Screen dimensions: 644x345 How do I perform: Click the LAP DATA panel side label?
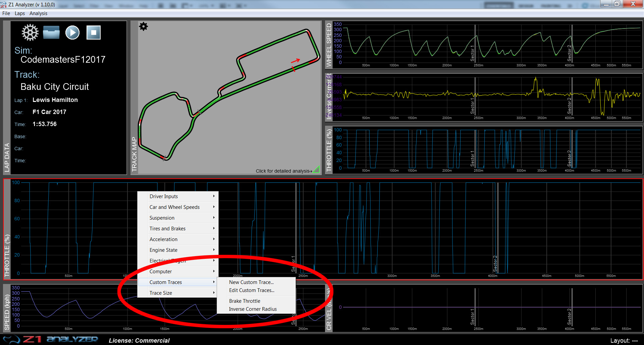click(x=7, y=158)
